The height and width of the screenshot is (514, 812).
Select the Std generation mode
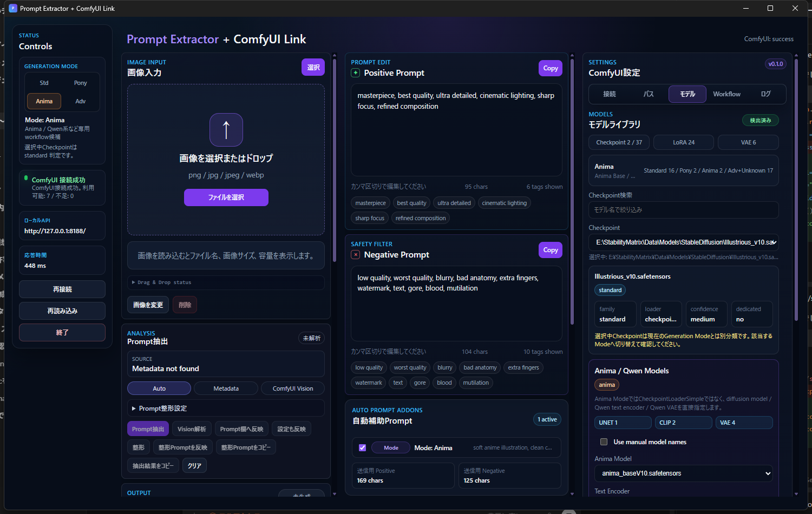(44, 83)
